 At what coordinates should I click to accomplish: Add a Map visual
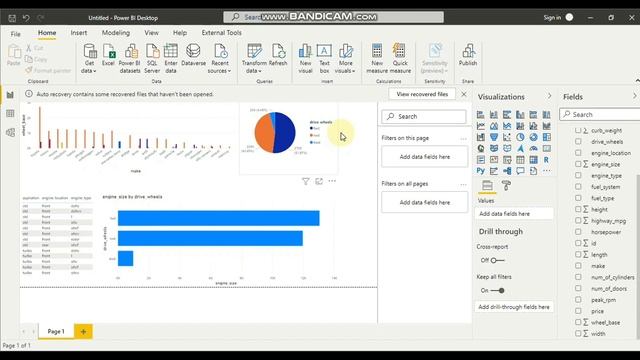coord(480,149)
